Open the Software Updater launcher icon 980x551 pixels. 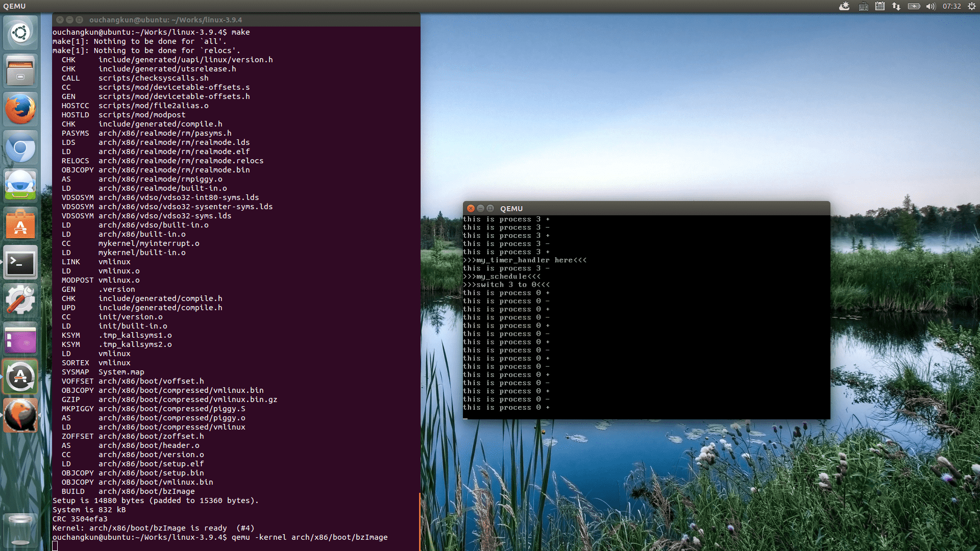(x=20, y=378)
